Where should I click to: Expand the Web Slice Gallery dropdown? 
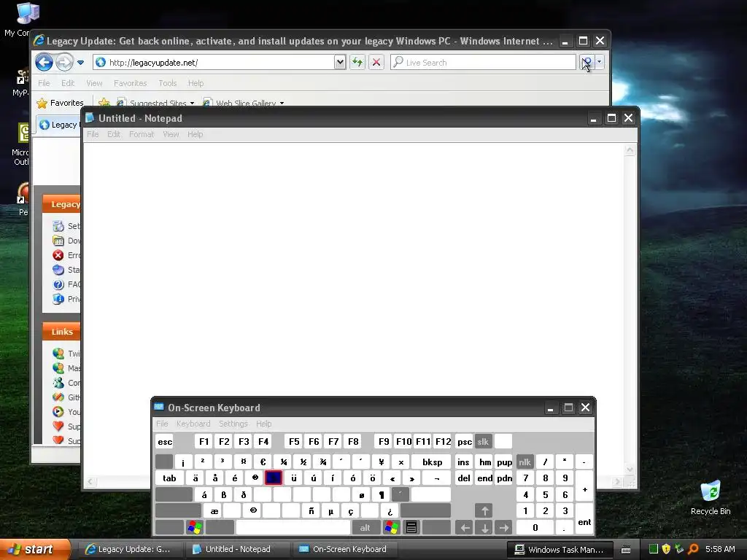tap(282, 104)
